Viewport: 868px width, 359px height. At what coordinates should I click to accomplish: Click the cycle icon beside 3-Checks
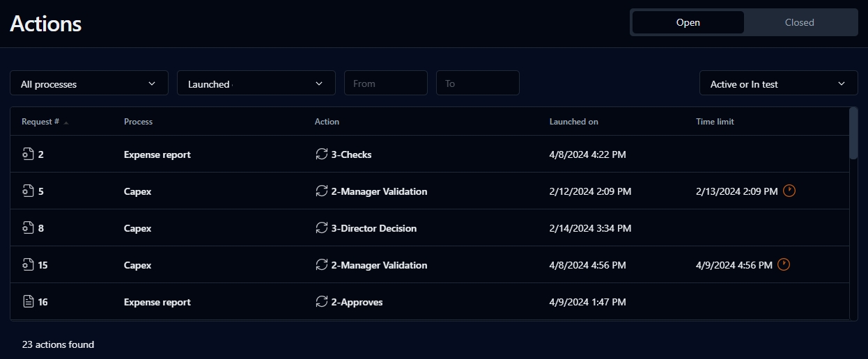pyautogui.click(x=321, y=154)
